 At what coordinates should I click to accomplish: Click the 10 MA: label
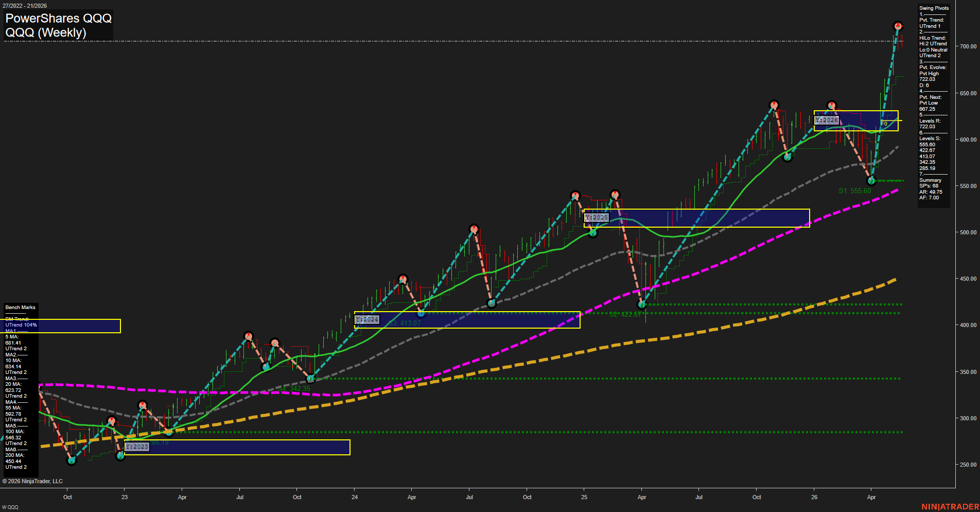pos(13,361)
